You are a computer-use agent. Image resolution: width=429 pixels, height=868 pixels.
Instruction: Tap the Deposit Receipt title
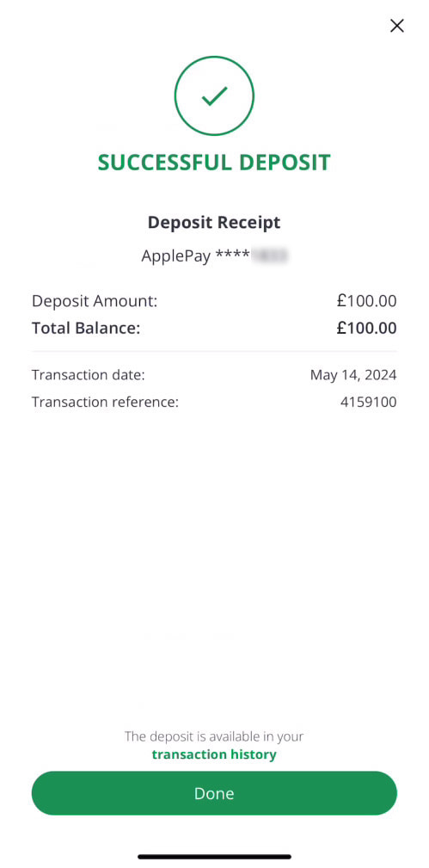214,223
